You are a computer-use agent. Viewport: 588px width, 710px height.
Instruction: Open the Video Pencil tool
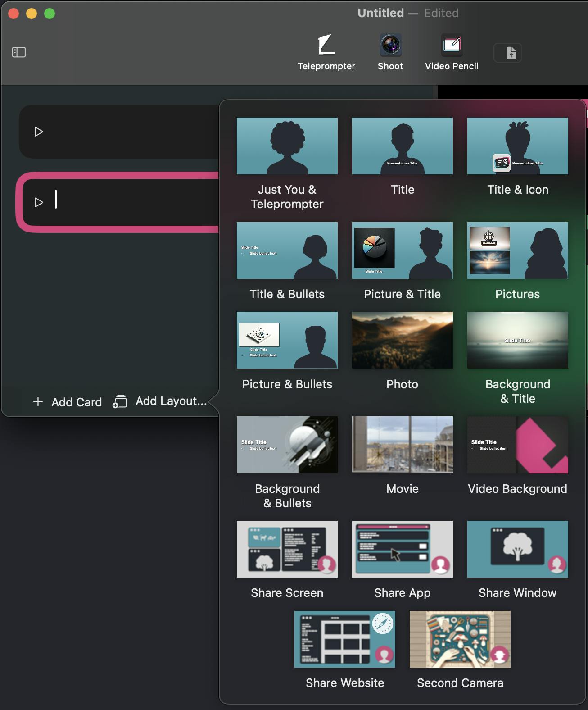pyautogui.click(x=452, y=52)
